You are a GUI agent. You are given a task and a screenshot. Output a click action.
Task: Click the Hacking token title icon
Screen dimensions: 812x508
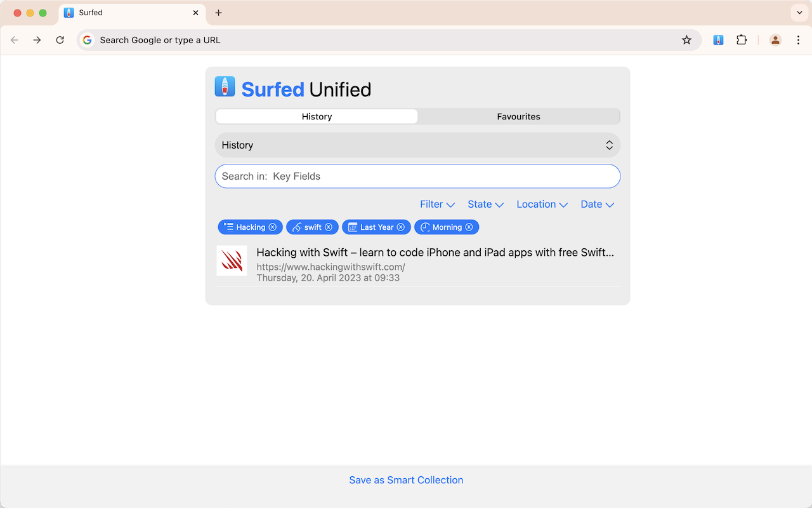229,227
